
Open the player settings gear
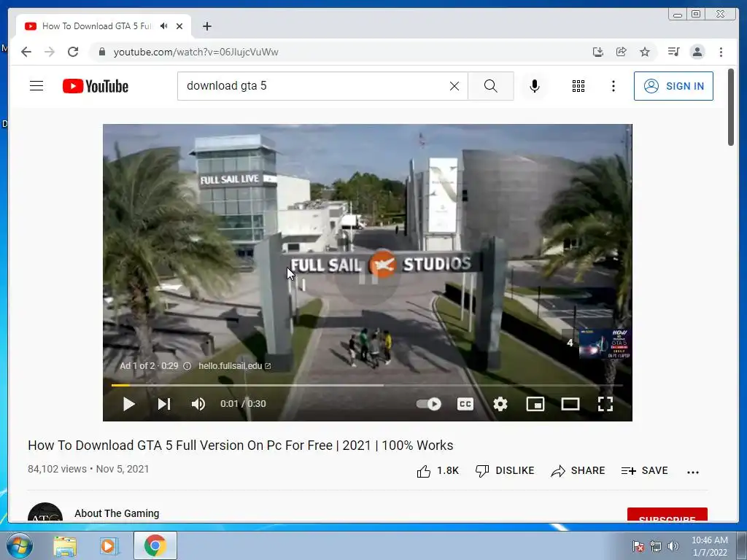coord(500,404)
